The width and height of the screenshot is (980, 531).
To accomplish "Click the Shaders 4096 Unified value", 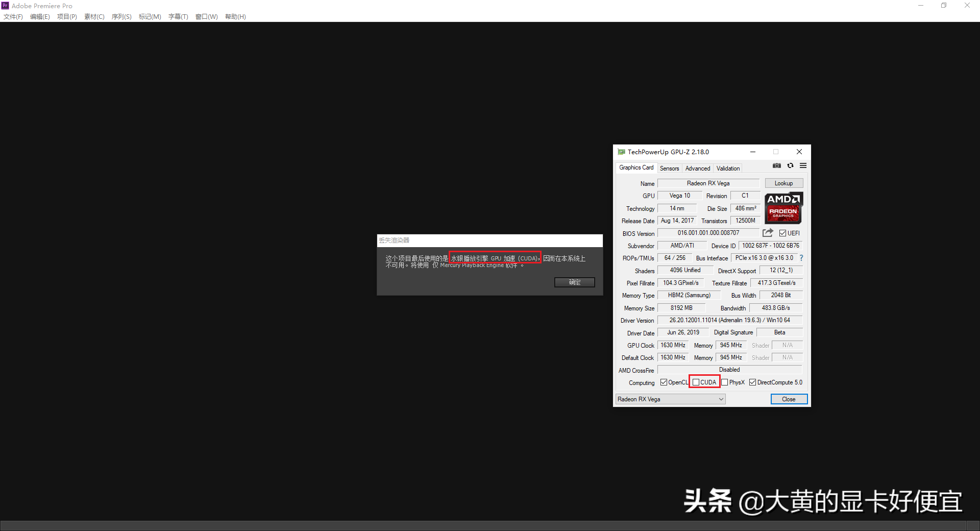I will (x=685, y=270).
